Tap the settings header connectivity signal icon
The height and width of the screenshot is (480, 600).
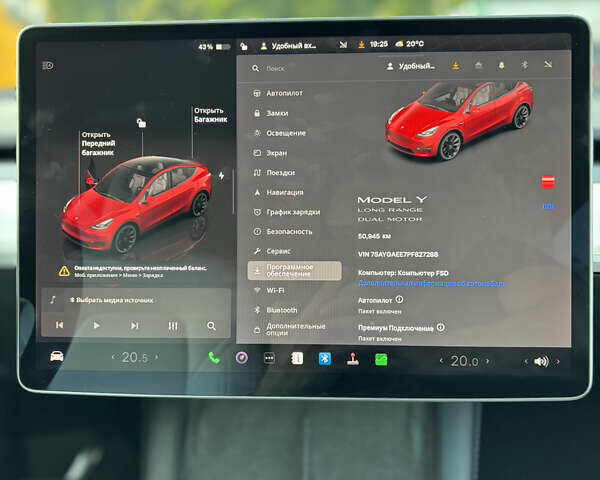tap(548, 64)
